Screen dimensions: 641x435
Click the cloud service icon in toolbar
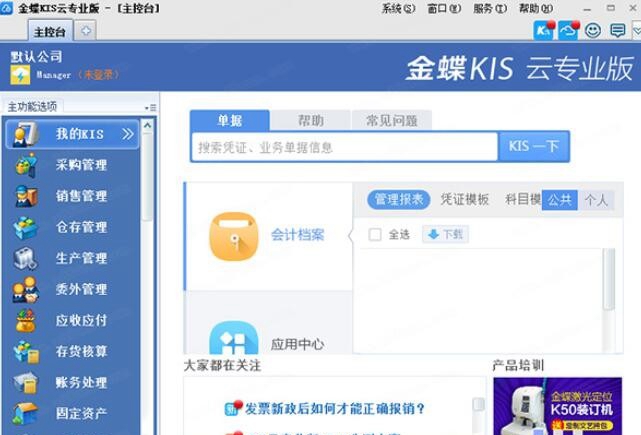(569, 30)
